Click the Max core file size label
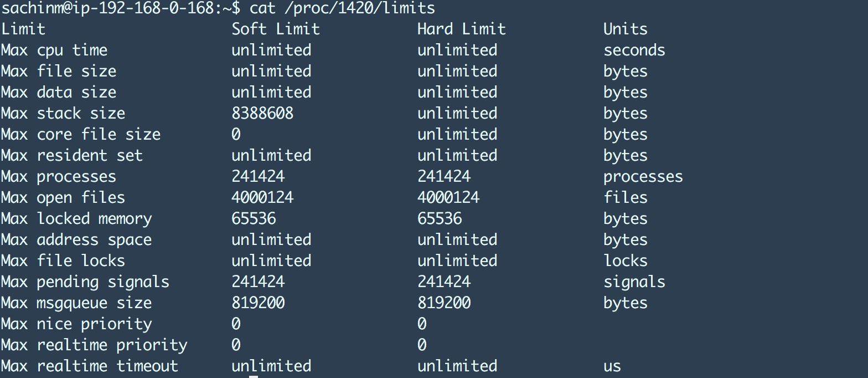The height and width of the screenshot is (378, 868). click(x=81, y=134)
